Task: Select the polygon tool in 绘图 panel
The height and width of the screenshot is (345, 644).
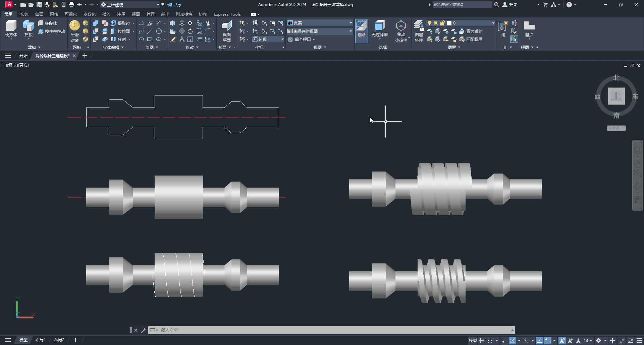Action: pyautogui.click(x=142, y=39)
